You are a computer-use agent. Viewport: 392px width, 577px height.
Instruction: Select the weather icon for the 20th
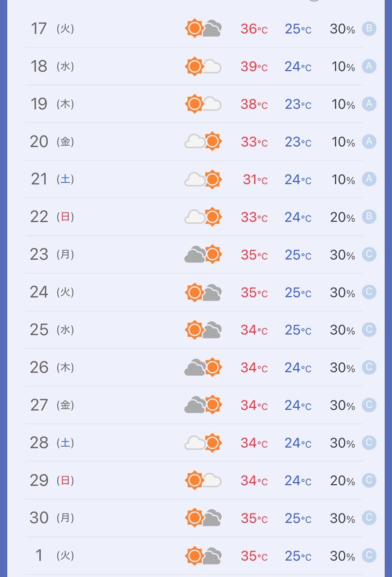click(x=203, y=141)
